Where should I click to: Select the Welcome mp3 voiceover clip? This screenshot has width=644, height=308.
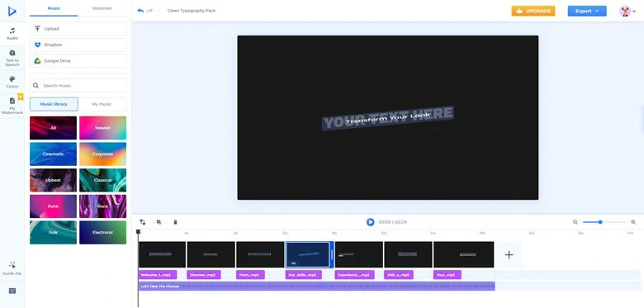pos(158,275)
